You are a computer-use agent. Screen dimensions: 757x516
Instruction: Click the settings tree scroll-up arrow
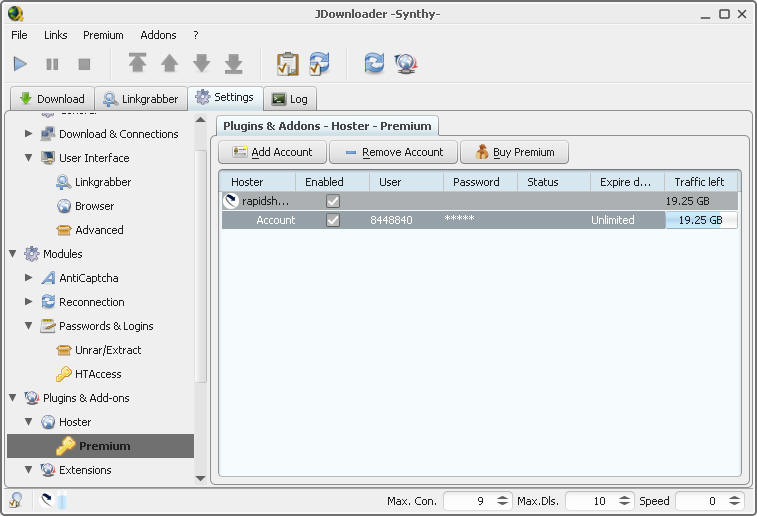click(200, 120)
